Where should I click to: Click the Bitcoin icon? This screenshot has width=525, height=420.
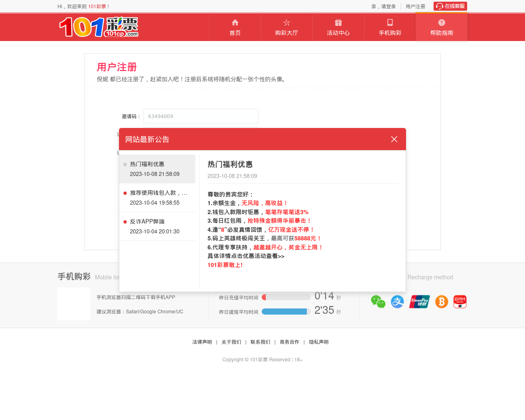442,301
